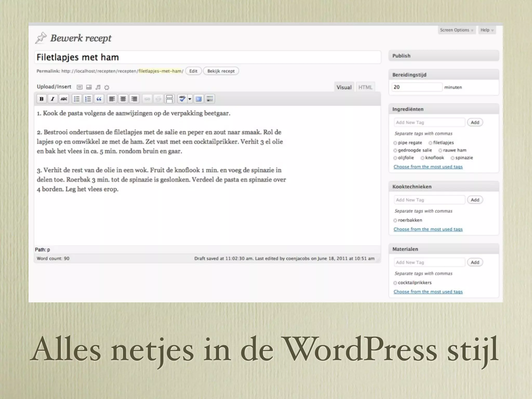Insert an unordered bullet list
This screenshot has width=532, height=399.
[77, 99]
